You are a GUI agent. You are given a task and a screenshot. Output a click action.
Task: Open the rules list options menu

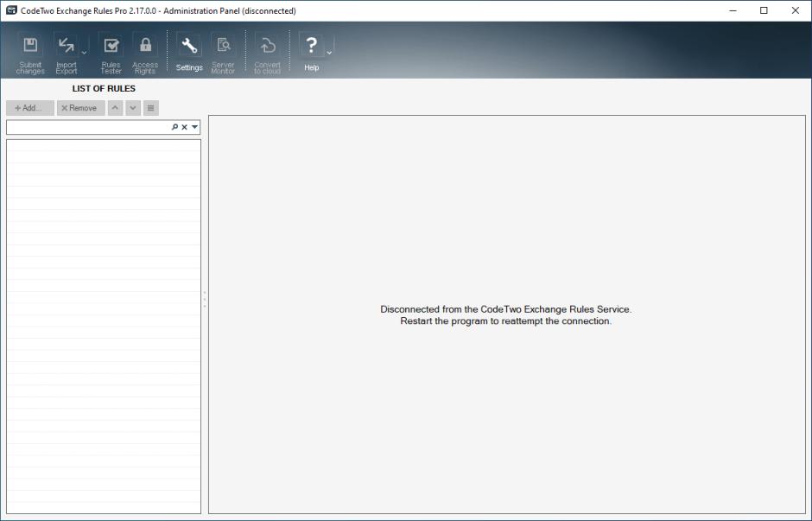pyautogui.click(x=151, y=108)
